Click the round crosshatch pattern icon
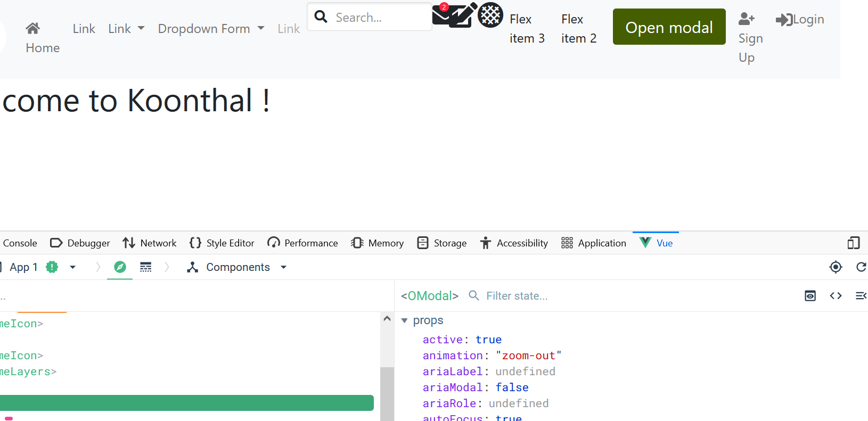868x421 pixels. [x=490, y=15]
